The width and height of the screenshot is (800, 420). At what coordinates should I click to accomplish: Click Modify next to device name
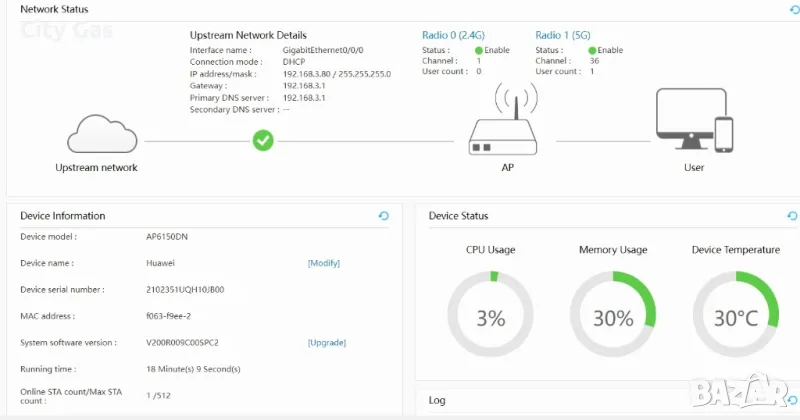pyautogui.click(x=324, y=263)
